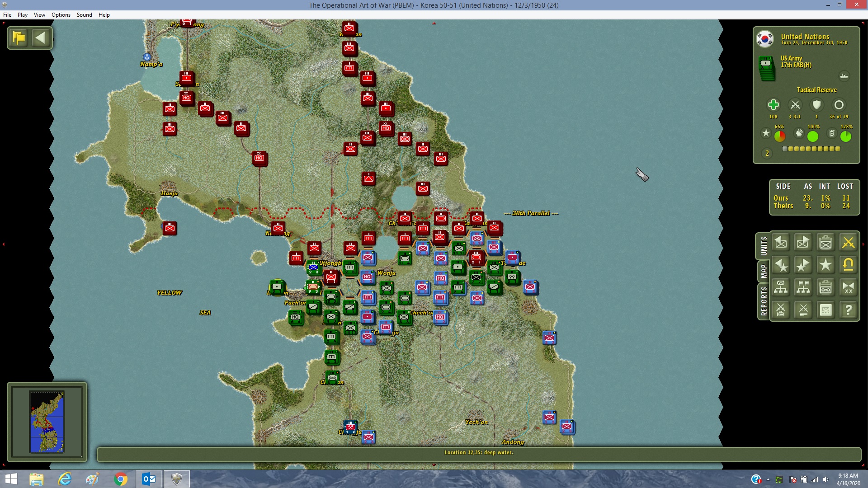Select the blue HQ unit near Wonju
Screen dimensions: 868x488
click(x=368, y=277)
